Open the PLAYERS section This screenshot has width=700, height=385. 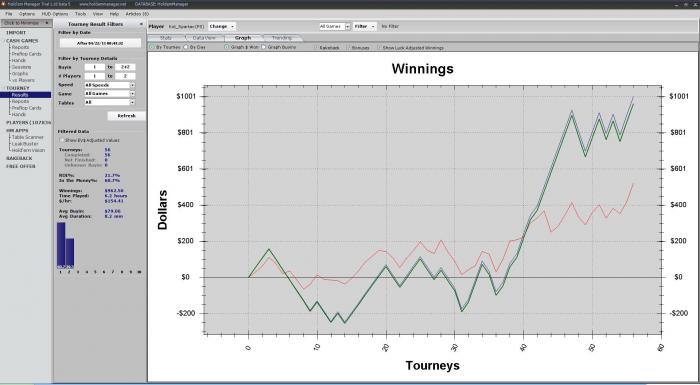click(28, 122)
